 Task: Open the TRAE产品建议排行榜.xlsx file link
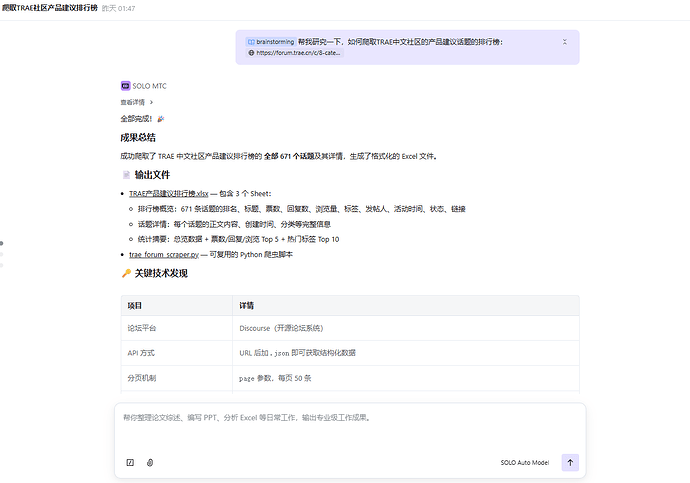point(169,194)
